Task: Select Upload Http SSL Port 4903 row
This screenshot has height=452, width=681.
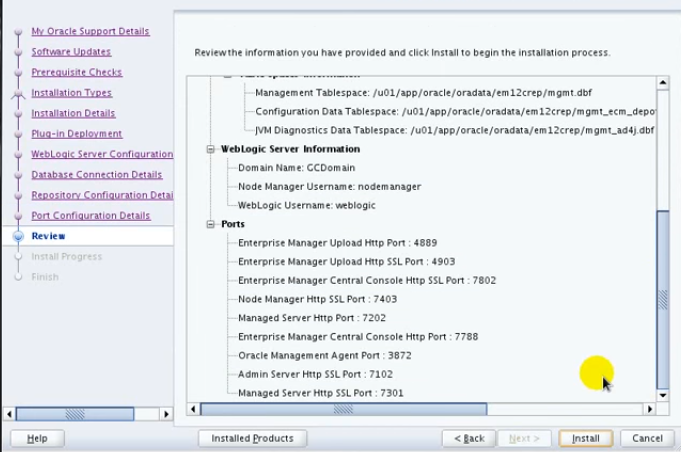Action: [347, 262]
